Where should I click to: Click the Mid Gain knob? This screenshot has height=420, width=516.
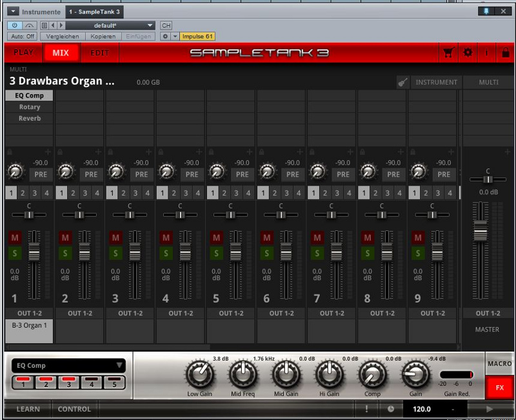(286, 374)
